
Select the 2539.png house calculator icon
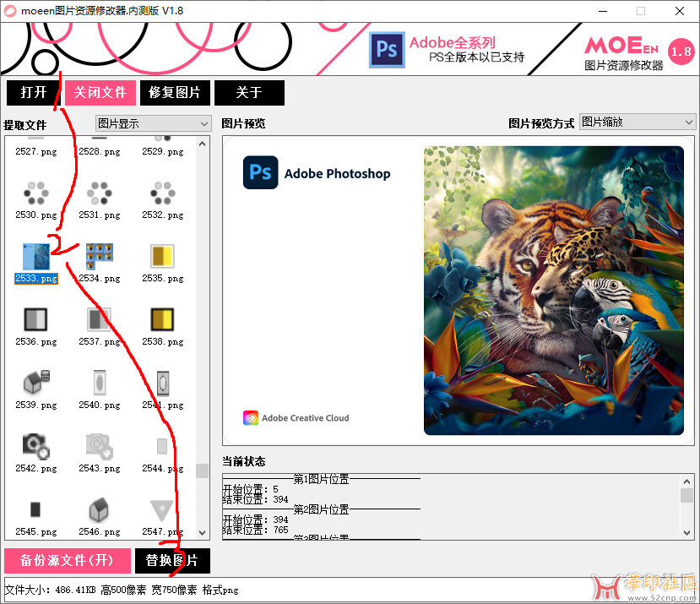36,383
